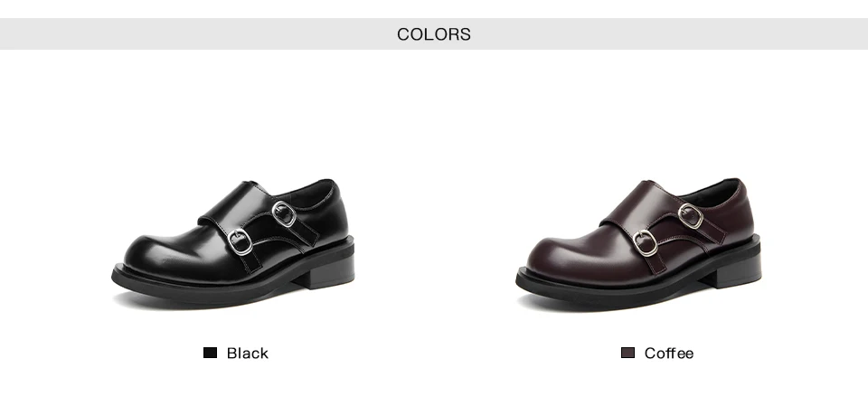Click the buckle nearest the heel on coffee shoe

point(690,216)
